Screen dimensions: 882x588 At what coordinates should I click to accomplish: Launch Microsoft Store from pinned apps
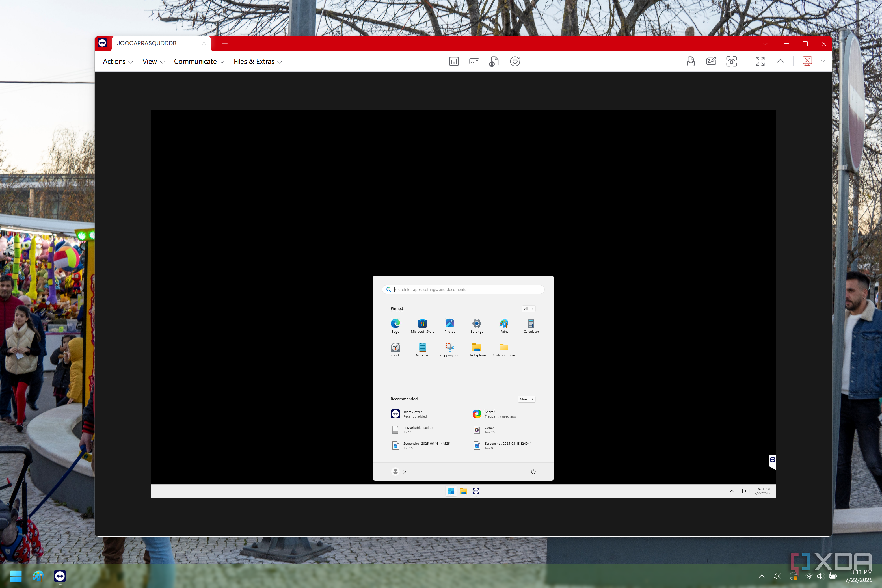tap(423, 326)
